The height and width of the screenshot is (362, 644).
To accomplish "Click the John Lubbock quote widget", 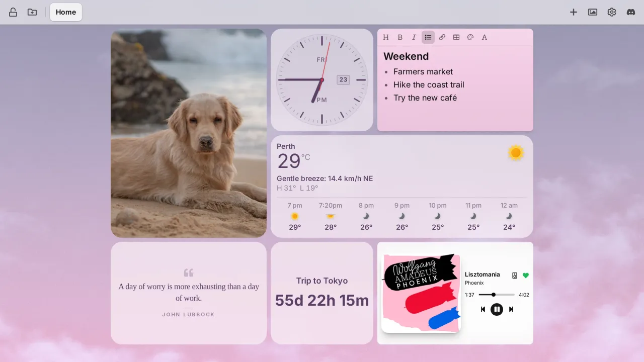I will pos(189,293).
